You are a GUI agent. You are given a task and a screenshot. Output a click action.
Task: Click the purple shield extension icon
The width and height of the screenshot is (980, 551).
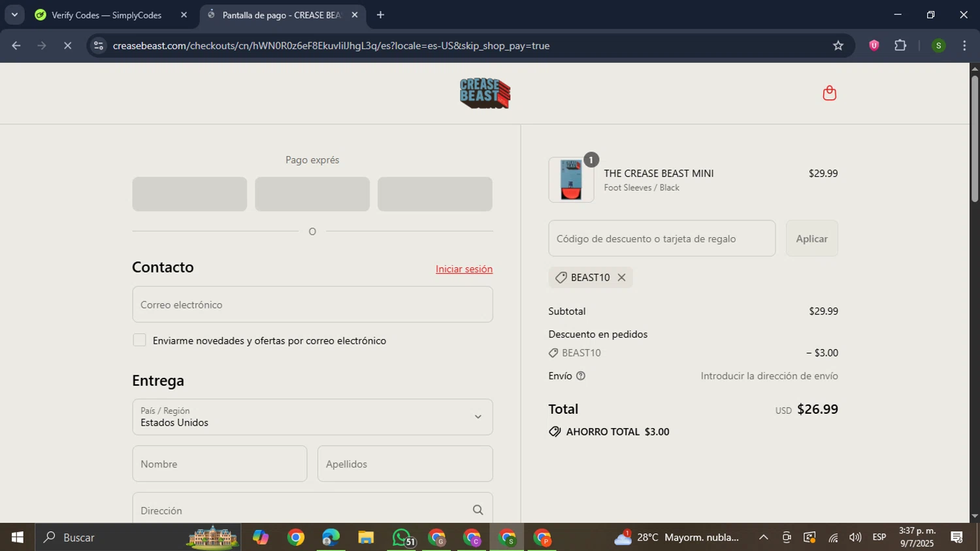pyautogui.click(x=874, y=45)
